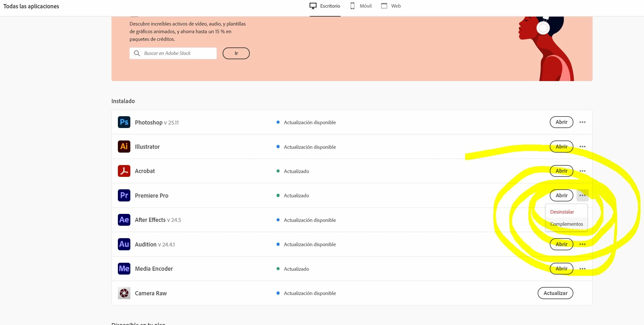Click the Audition app icon
This screenshot has width=644, height=325.
124,244
